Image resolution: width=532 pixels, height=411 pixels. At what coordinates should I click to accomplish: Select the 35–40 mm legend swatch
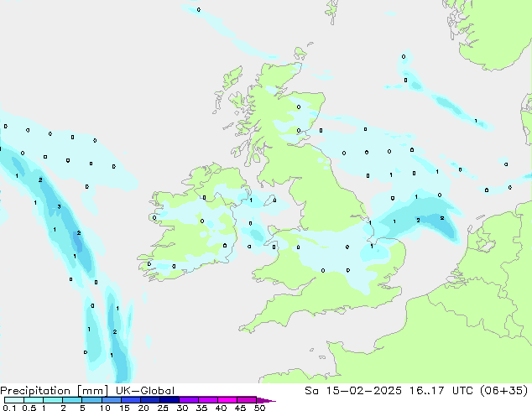(x=207, y=400)
